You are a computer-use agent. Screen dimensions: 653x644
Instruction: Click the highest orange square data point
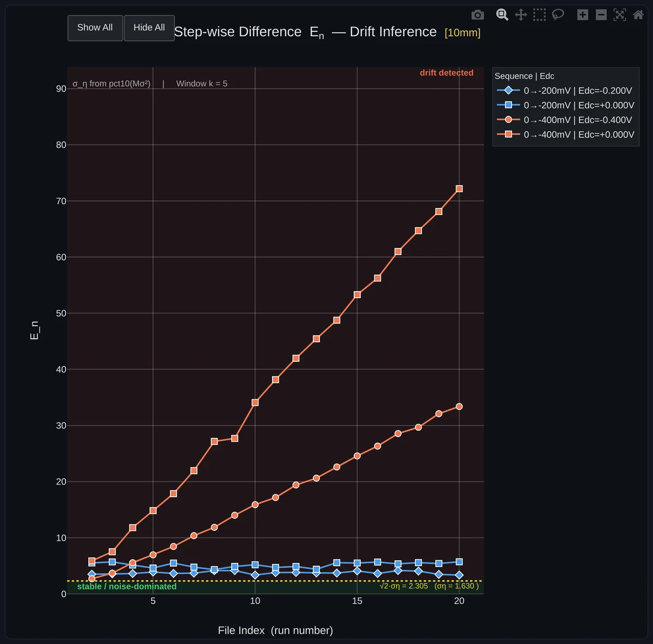pos(459,189)
